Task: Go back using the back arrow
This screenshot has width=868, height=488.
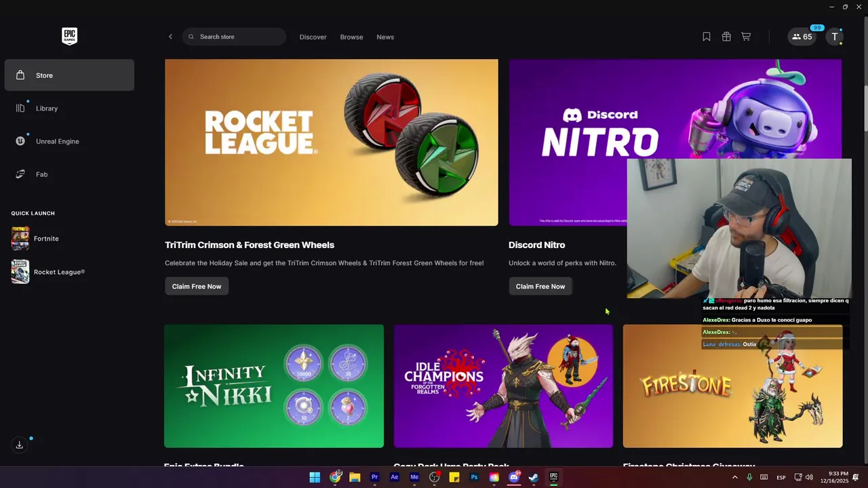Action: pyautogui.click(x=170, y=37)
